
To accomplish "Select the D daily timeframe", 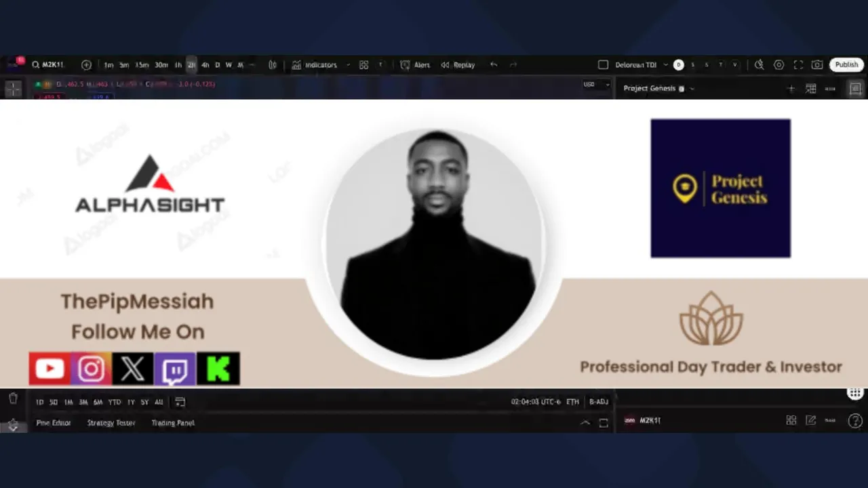I will (217, 65).
